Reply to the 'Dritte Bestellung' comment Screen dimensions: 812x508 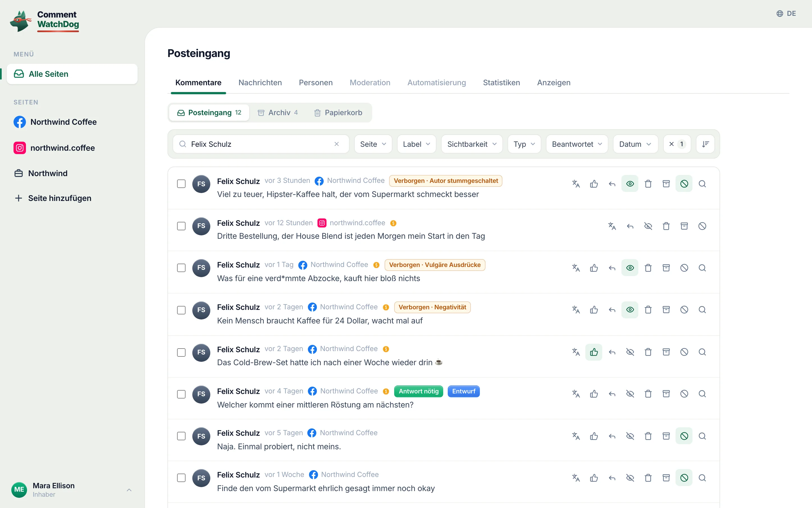(x=630, y=226)
